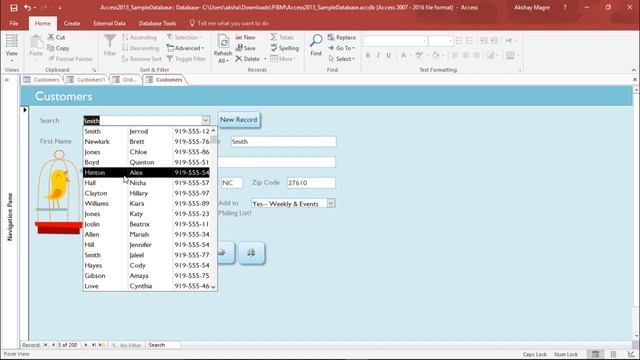Sort Descending in Sort & Filter
The image size is (640, 360).
pyautogui.click(x=140, y=48)
